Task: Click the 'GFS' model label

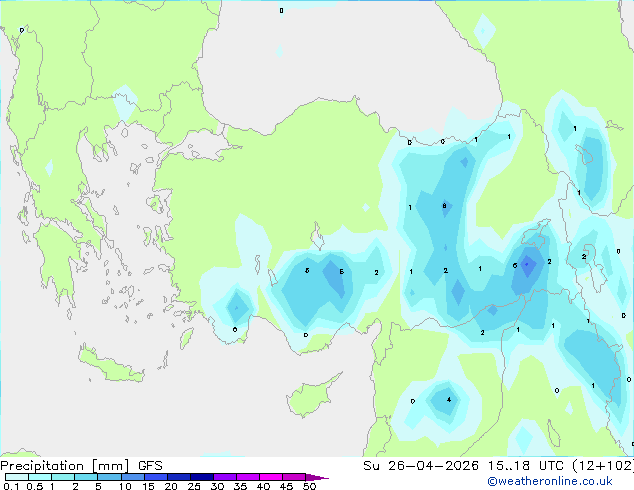Action: coord(150,466)
